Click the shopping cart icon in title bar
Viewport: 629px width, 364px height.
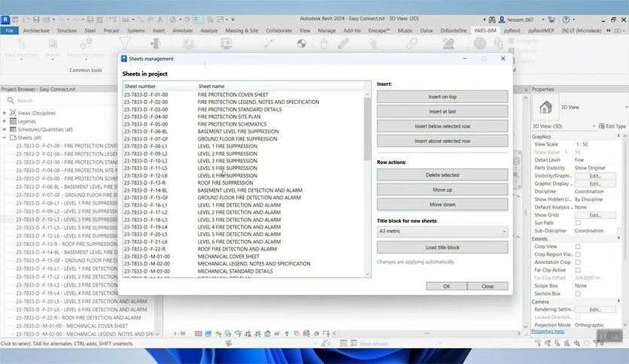point(552,20)
